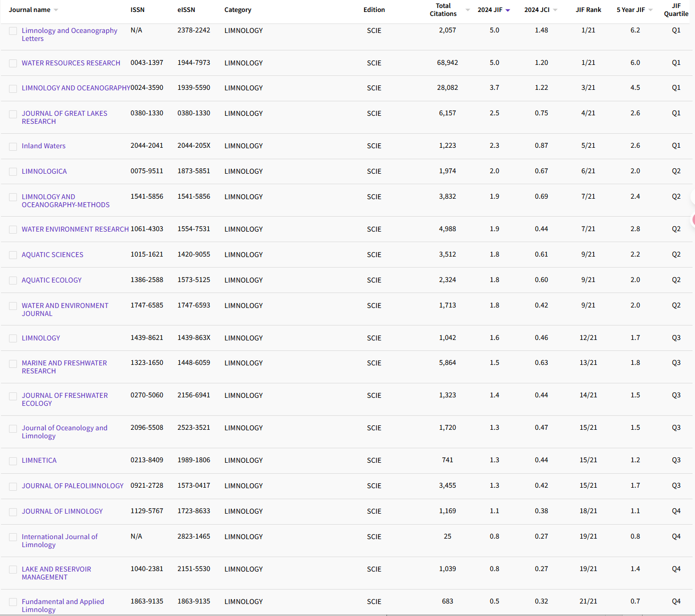
Task: Check the box for Limnology and Oceanography Letters
Action: [13, 31]
